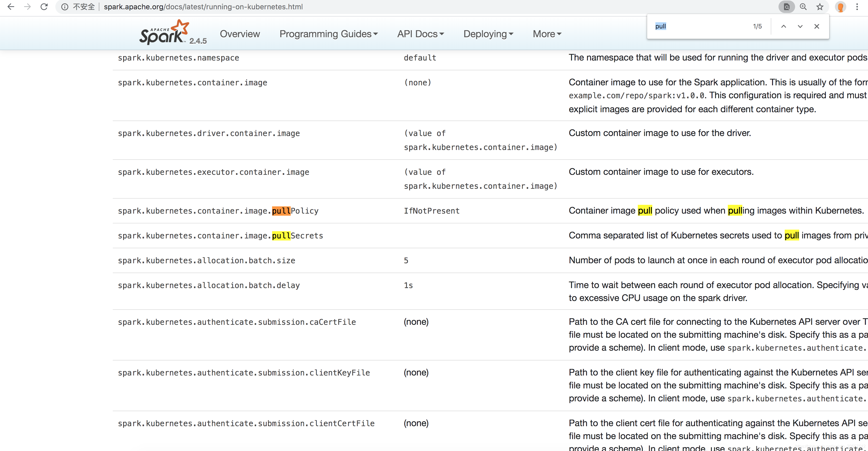
Task: Go to next find result
Action: click(800, 26)
